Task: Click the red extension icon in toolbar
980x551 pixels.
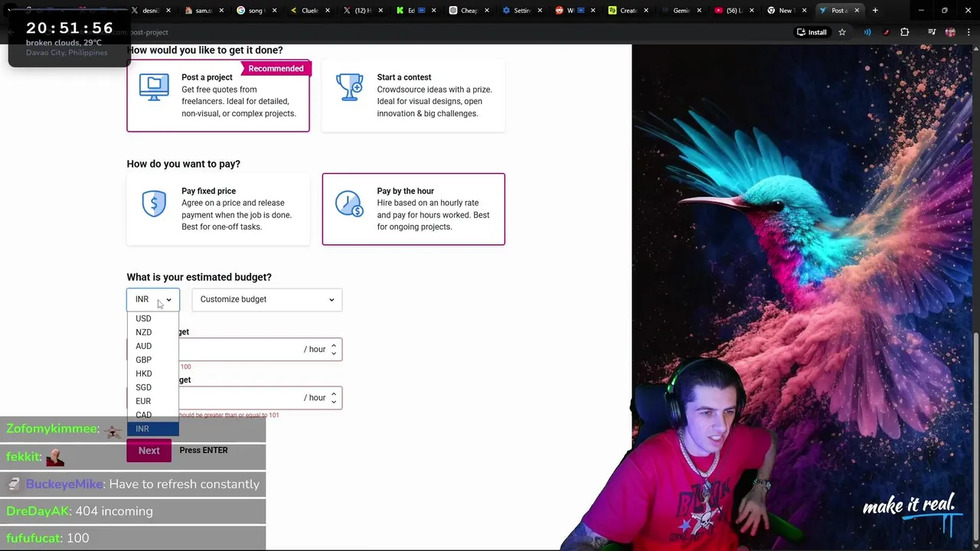Action: click(886, 32)
